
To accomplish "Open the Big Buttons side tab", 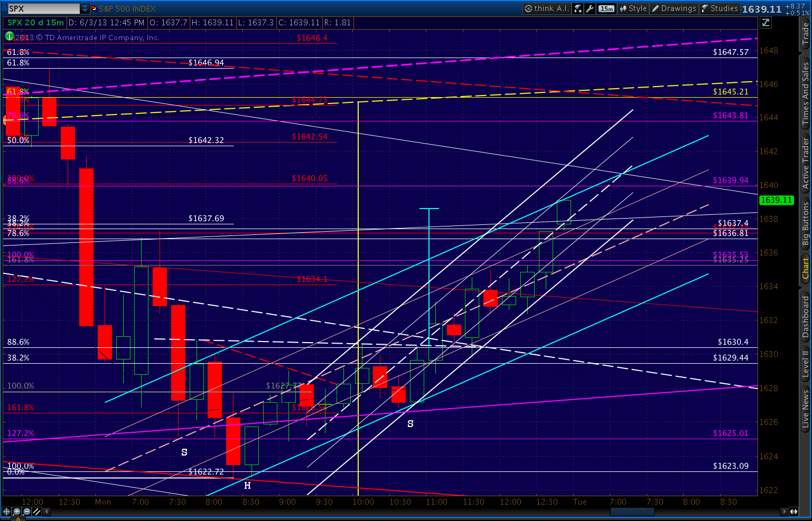I will coord(805,224).
